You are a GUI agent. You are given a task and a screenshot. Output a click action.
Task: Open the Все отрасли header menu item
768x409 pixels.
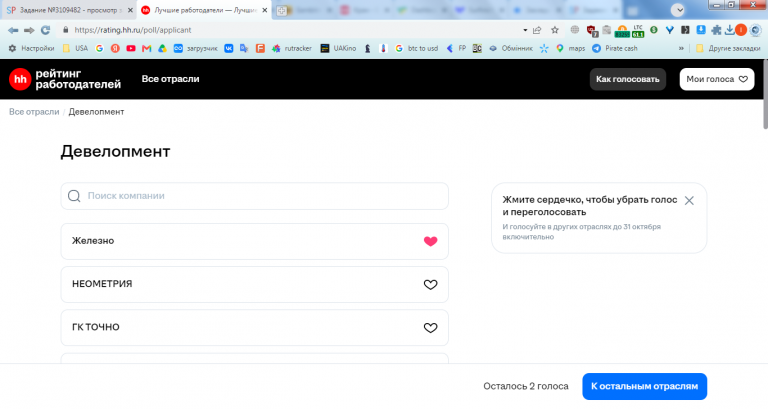tap(170, 79)
